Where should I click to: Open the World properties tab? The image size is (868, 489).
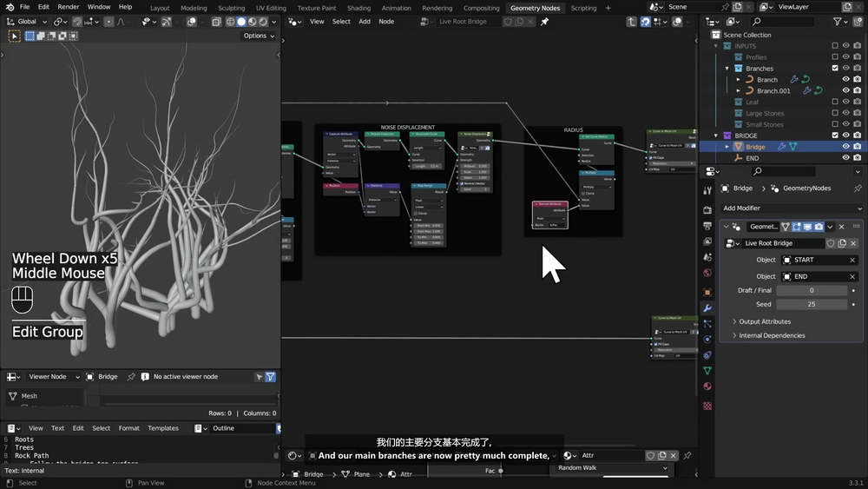[x=707, y=273]
